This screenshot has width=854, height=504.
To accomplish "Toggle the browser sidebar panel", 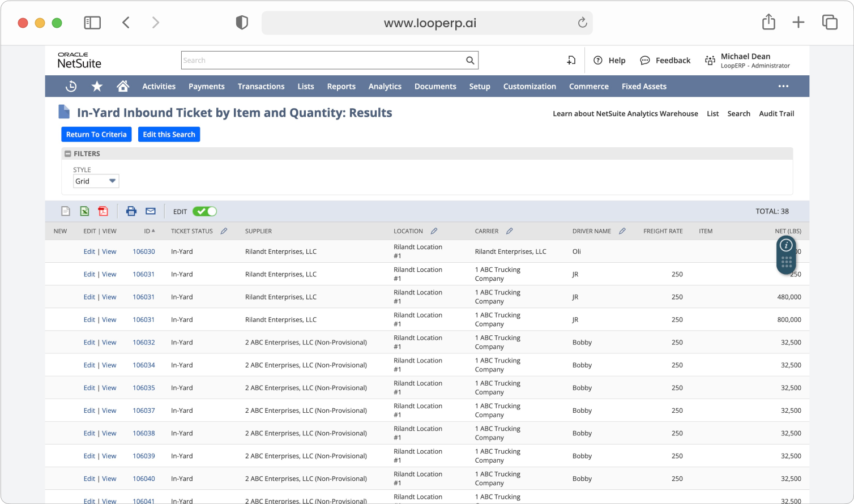I will point(92,23).
